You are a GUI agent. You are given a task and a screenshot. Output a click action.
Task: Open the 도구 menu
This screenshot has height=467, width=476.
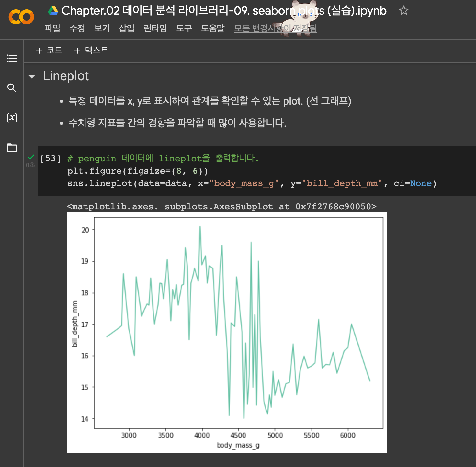[x=184, y=28]
